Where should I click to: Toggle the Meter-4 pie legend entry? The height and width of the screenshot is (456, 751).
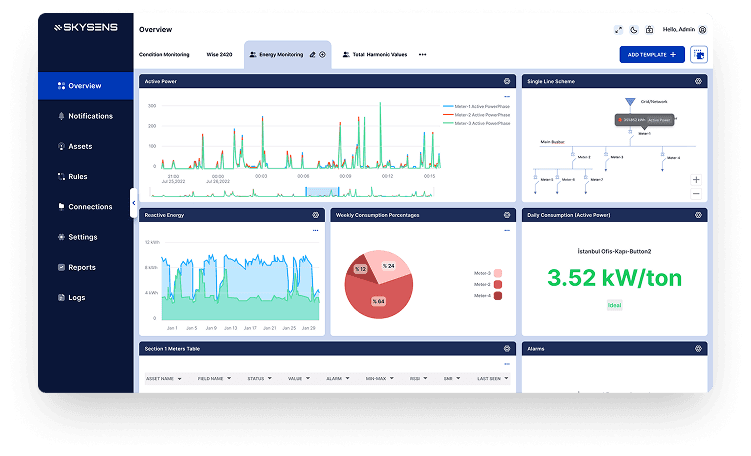pos(488,295)
